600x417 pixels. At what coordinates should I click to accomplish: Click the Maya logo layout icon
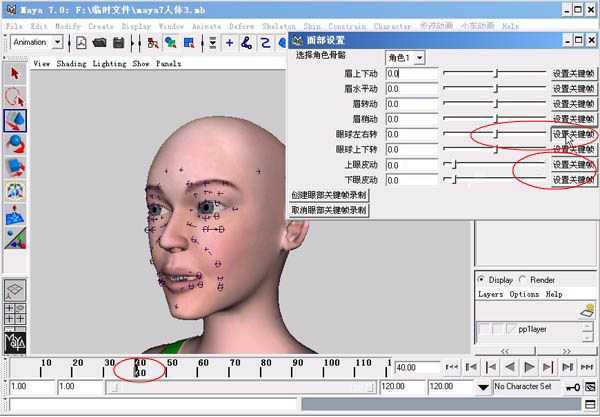(x=15, y=342)
